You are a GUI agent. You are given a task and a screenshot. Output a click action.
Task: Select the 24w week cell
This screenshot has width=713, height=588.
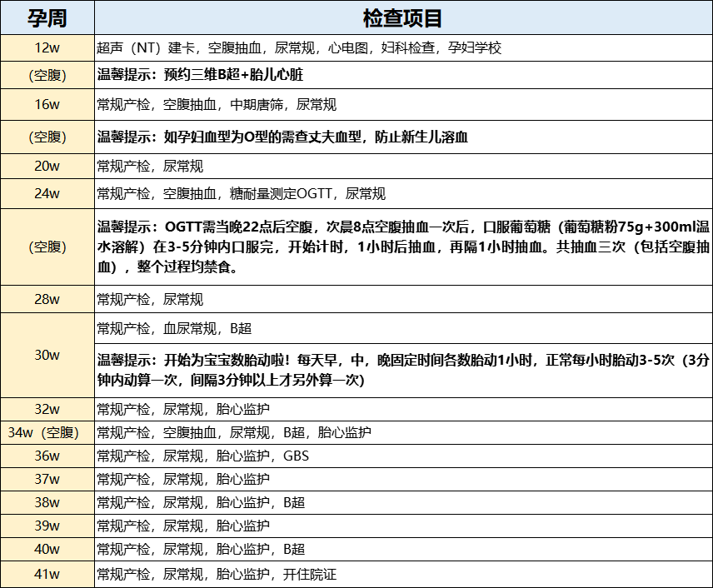pos(47,194)
